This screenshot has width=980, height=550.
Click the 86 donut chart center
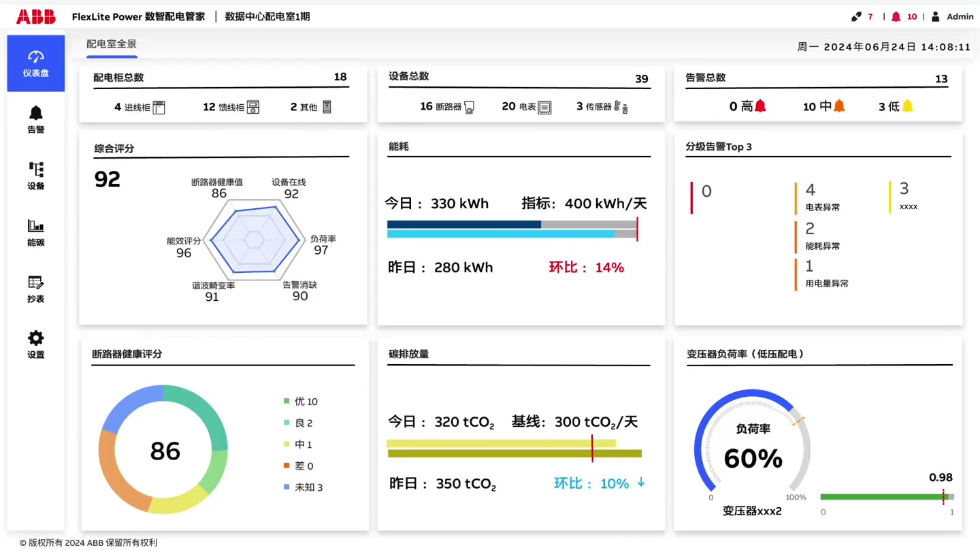click(165, 451)
